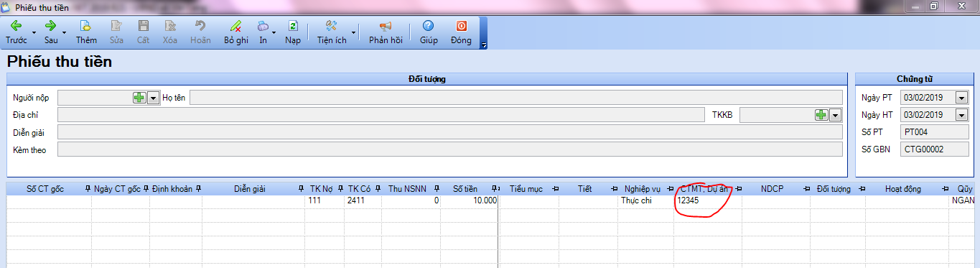The width and height of the screenshot is (980, 268).
Task: Pin the Nghiệp vụ column
Action: pyautogui.click(x=670, y=189)
